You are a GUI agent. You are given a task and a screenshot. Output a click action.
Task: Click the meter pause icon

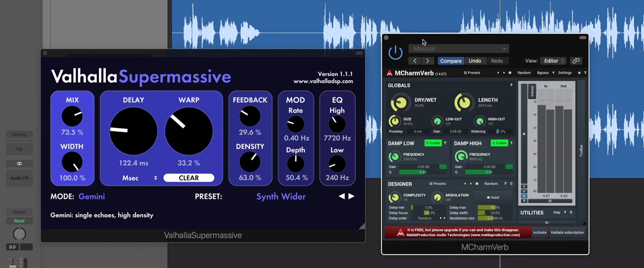[524, 187]
